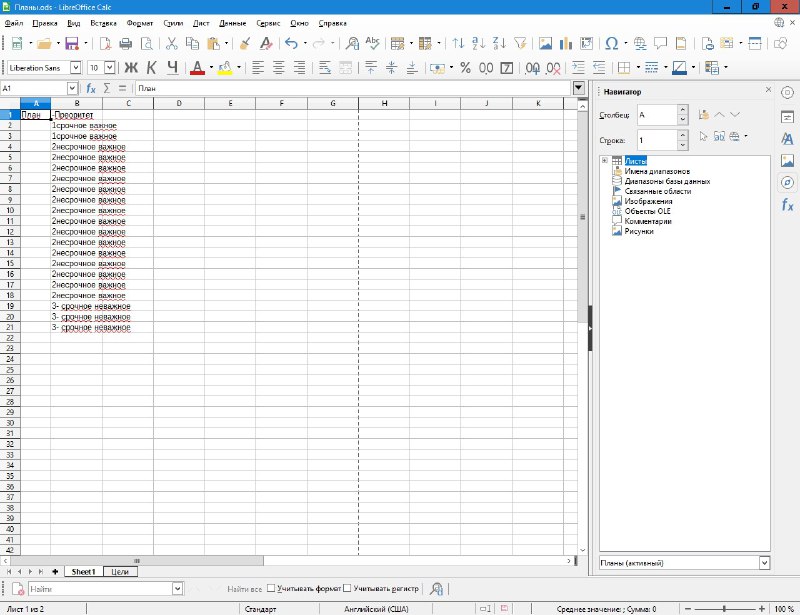
Task: Enable the 'Учитывать формат' checkbox
Action: click(272, 588)
